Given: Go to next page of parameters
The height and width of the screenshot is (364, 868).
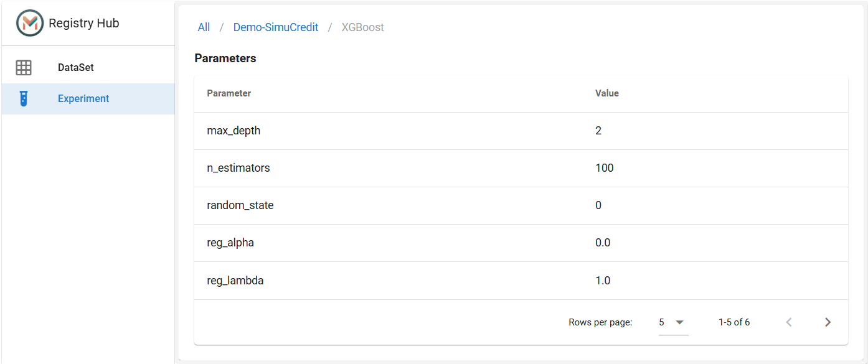Looking at the screenshot, I should pyautogui.click(x=828, y=322).
